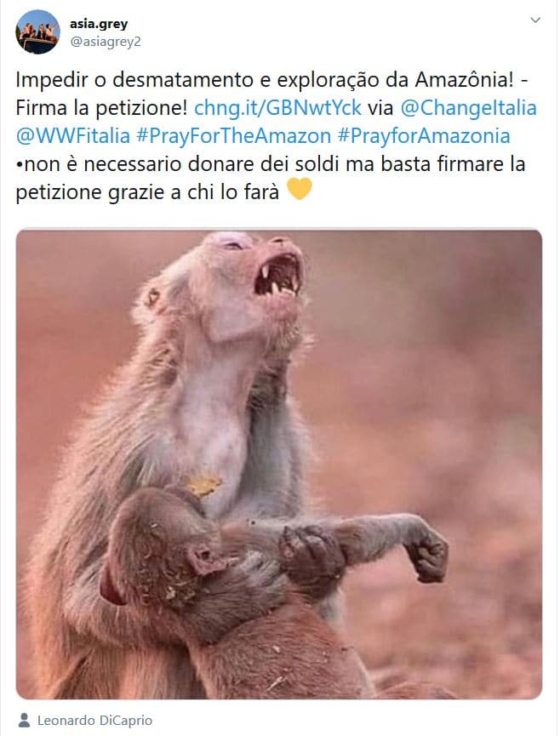Click the yellow heart emoji
Screen dimensions: 560x736
coord(299,190)
